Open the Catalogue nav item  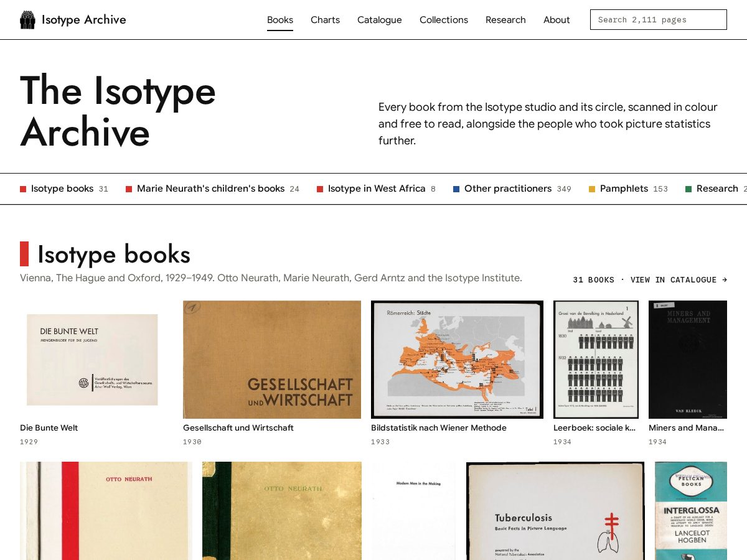pyautogui.click(x=380, y=20)
